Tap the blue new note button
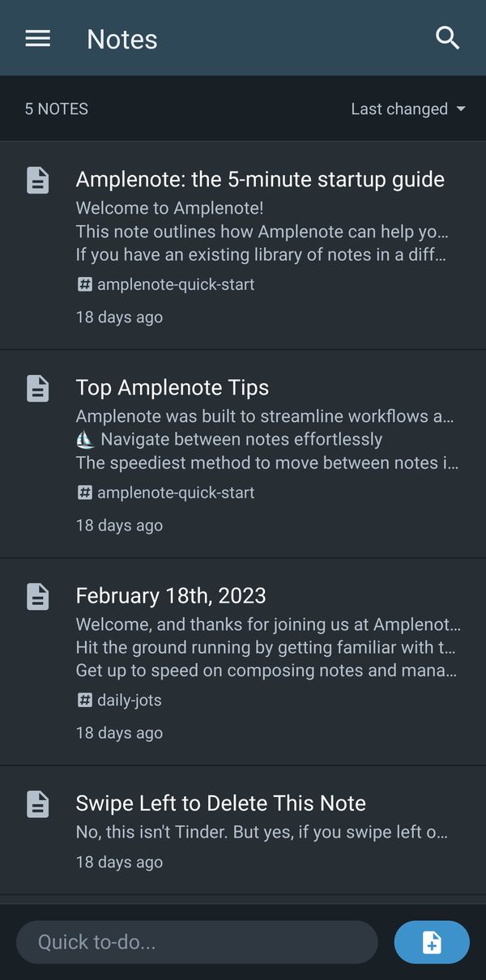 [x=432, y=942]
